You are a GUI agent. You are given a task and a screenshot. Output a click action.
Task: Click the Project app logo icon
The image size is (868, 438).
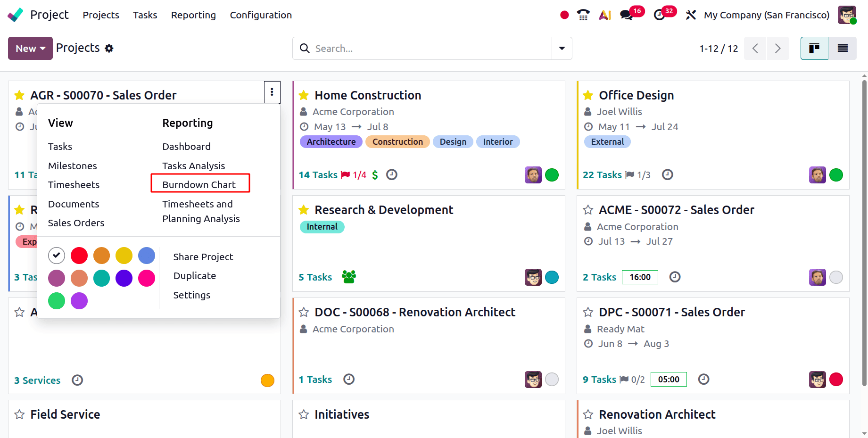click(15, 15)
